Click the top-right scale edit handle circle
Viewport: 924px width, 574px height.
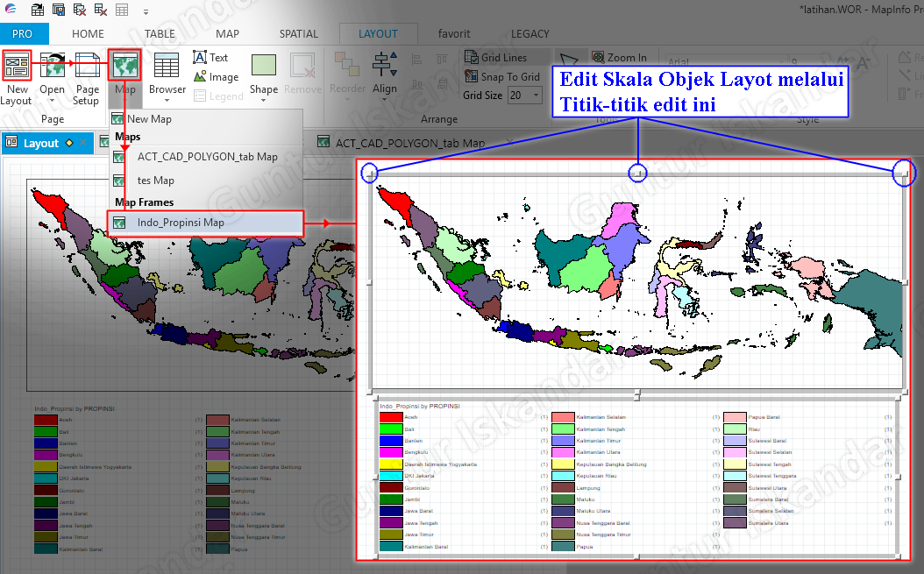[x=903, y=173]
